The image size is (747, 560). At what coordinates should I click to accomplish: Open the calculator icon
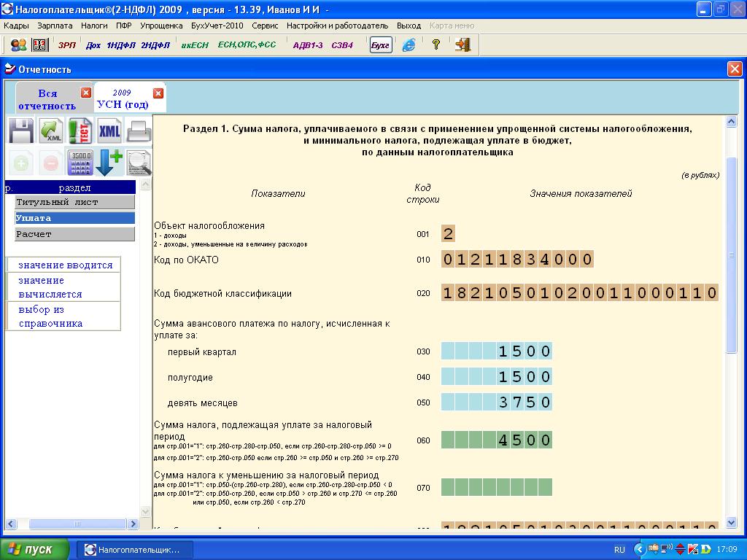(x=80, y=163)
